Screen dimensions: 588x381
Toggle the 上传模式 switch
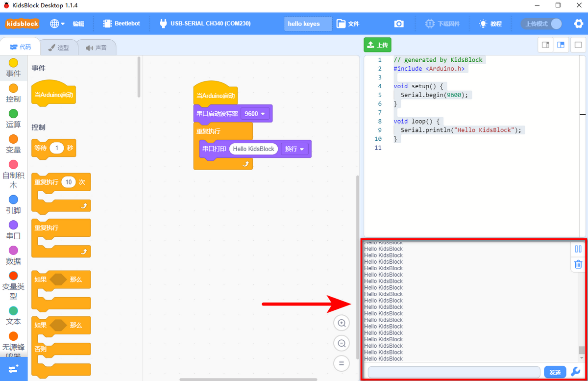541,24
